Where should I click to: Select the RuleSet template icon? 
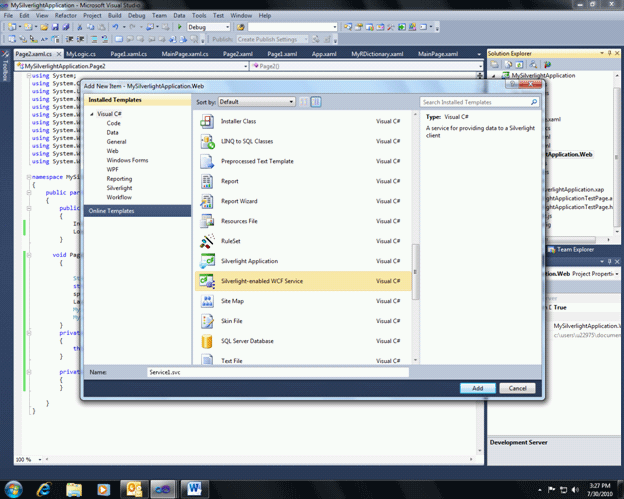click(x=207, y=241)
